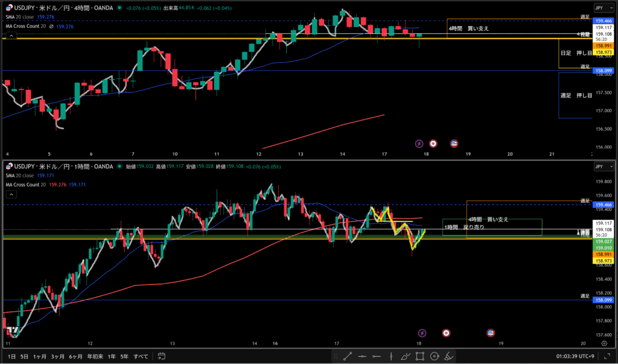Click the 158.099 blue price label on lower chart
This screenshot has height=364, width=618.
[604, 300]
